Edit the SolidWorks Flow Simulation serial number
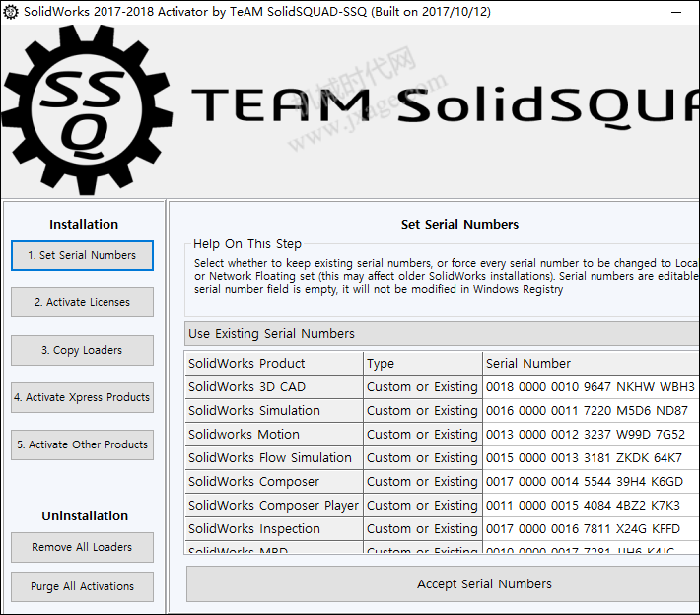This screenshot has width=700, height=615. pos(592,458)
